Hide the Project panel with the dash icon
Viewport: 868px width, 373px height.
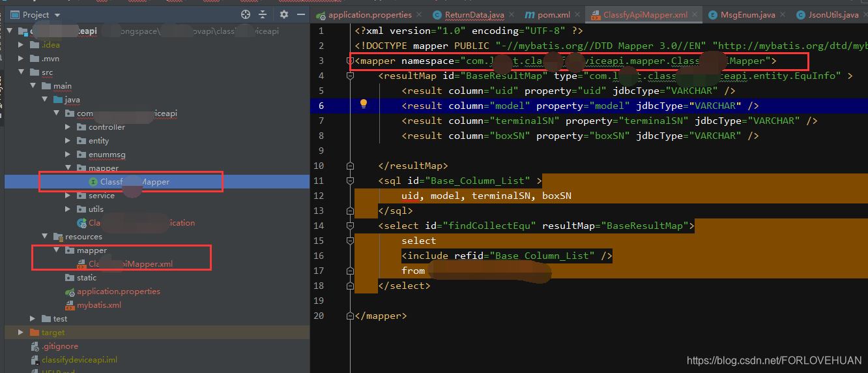click(300, 14)
